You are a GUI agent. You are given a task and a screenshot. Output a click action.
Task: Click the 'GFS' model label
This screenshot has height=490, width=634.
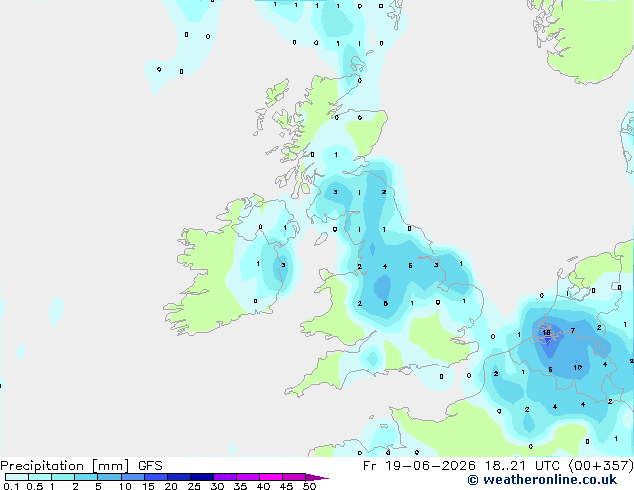150,466
